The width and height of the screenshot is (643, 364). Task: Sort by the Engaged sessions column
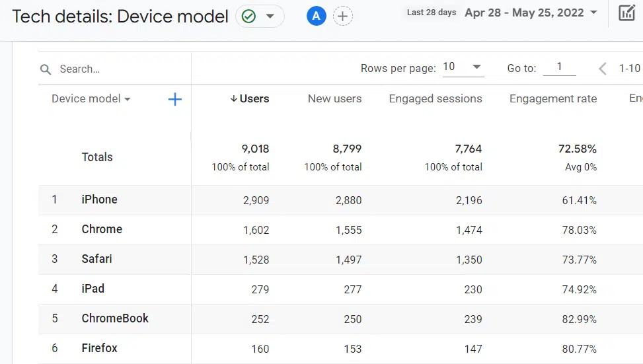[x=435, y=99]
